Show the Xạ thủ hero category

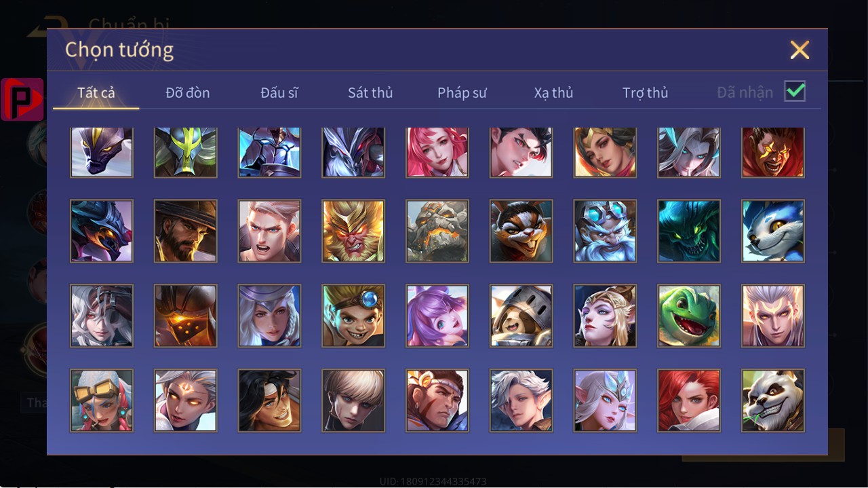pyautogui.click(x=553, y=93)
